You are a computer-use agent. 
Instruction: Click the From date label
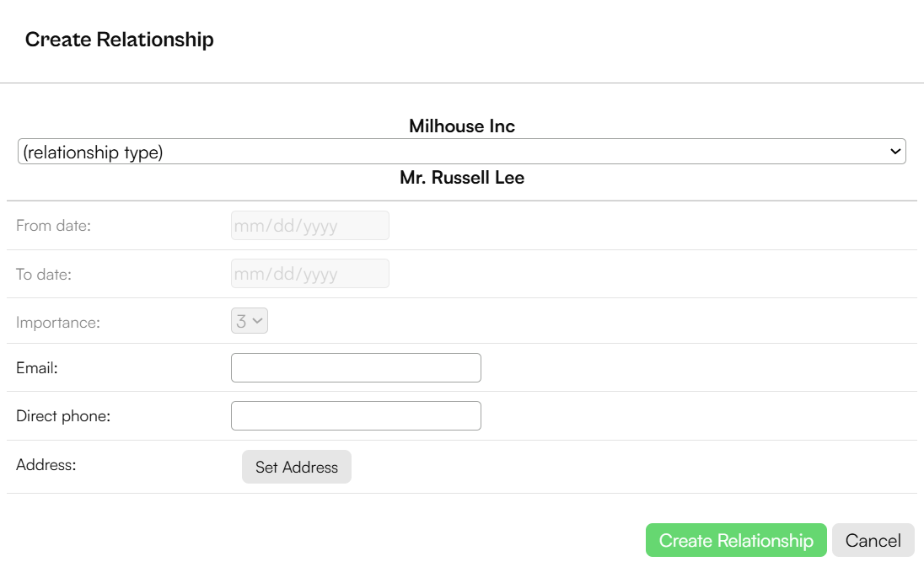[x=54, y=226]
